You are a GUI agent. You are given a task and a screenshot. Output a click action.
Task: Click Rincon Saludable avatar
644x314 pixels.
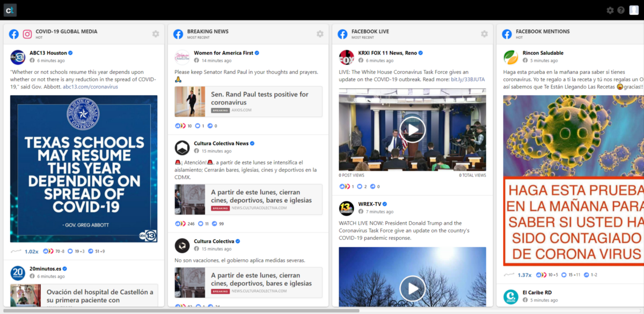pos(510,57)
